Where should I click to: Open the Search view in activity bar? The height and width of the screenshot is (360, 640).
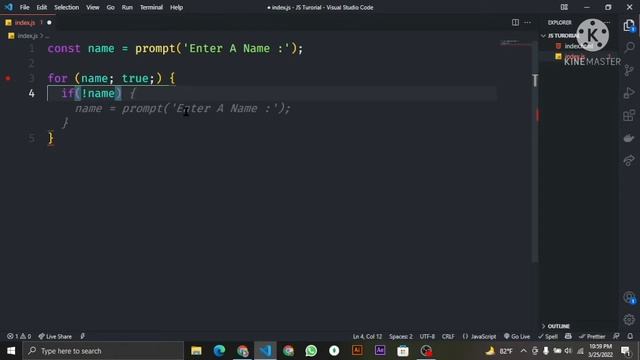[x=629, y=47]
